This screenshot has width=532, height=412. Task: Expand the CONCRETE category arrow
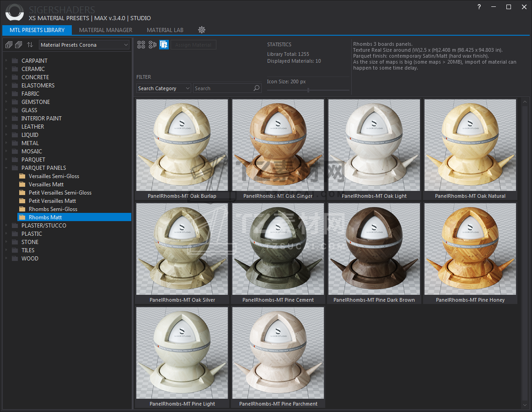[6, 77]
